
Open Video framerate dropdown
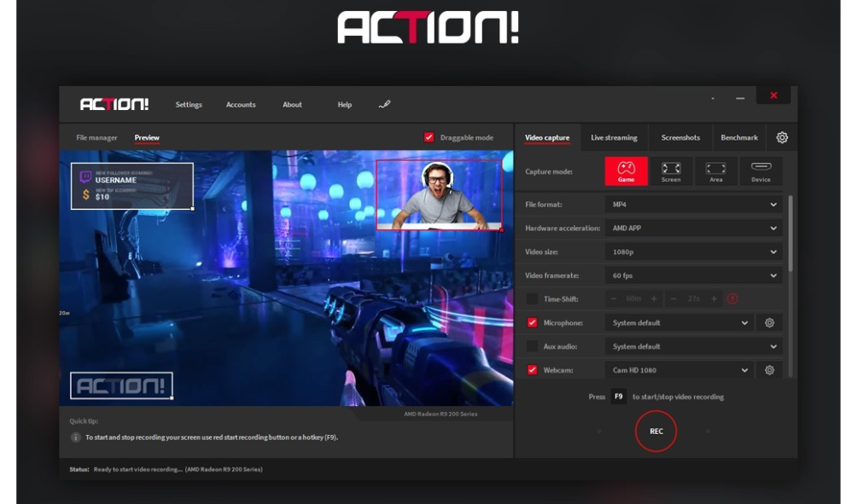(x=693, y=275)
